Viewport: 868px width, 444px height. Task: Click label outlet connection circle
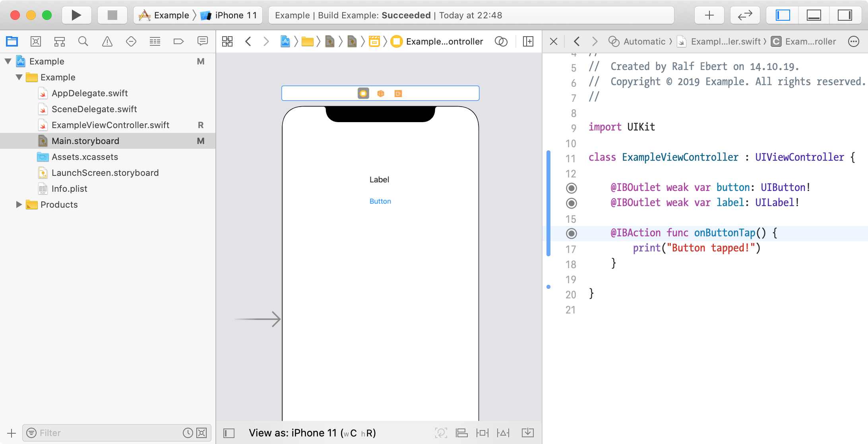(572, 203)
